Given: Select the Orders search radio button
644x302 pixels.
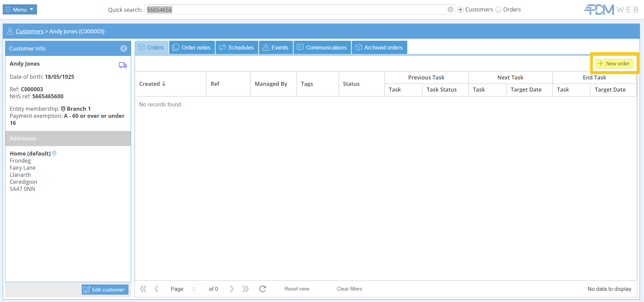Looking at the screenshot, I should coord(498,10).
